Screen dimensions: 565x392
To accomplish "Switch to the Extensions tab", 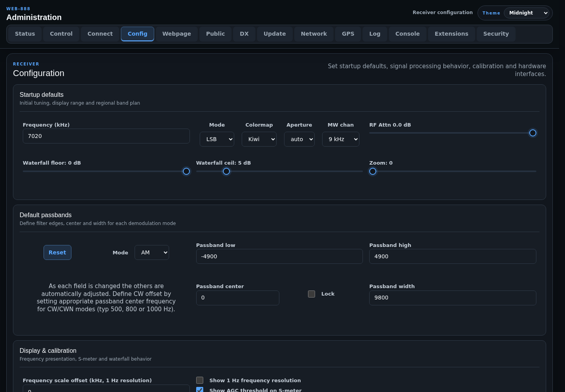I will [452, 34].
